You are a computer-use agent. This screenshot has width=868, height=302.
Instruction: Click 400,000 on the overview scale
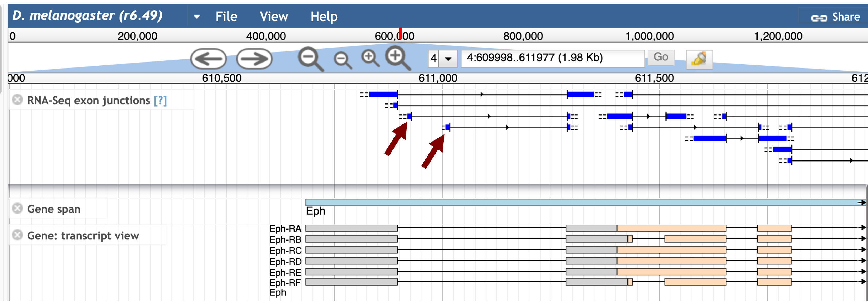click(x=266, y=36)
